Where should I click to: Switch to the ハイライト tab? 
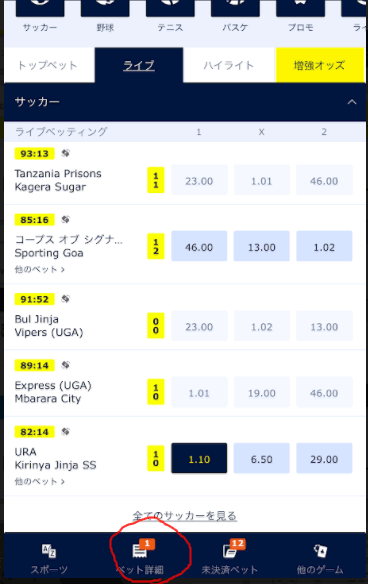(x=229, y=66)
